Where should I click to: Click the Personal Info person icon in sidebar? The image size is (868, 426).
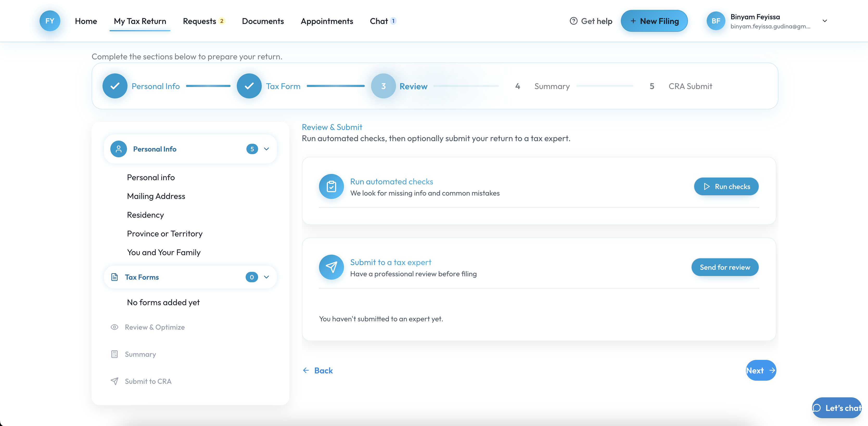[x=118, y=149]
